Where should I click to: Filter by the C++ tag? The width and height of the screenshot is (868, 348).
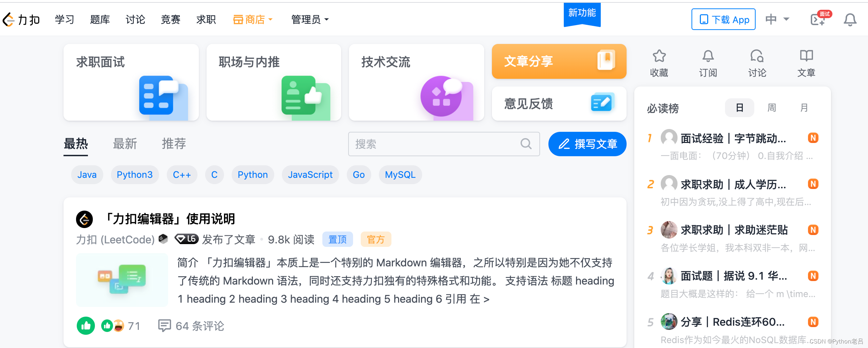tap(182, 175)
